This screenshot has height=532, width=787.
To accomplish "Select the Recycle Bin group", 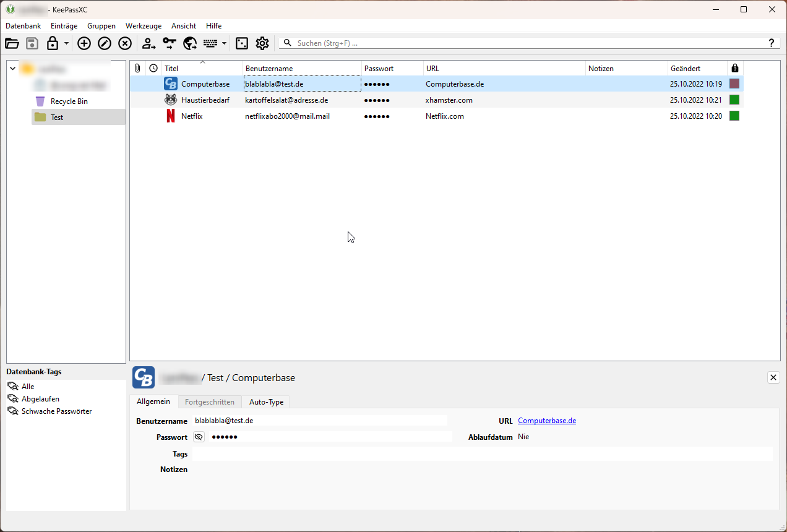I will (69, 101).
